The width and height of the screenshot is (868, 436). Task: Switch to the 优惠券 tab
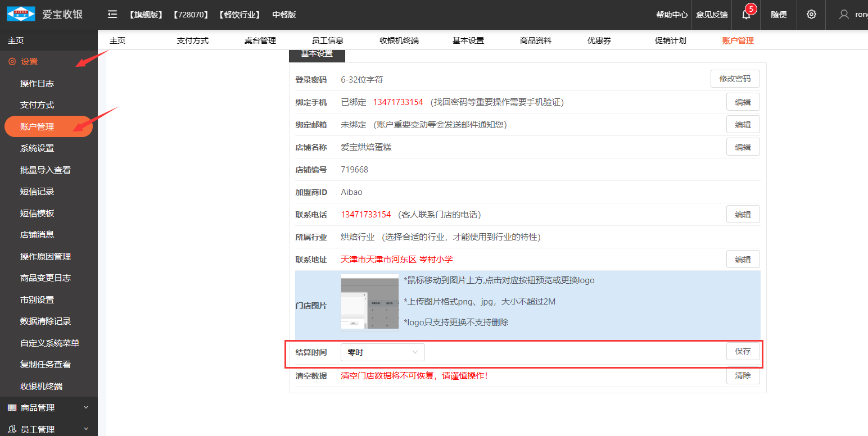click(x=599, y=40)
